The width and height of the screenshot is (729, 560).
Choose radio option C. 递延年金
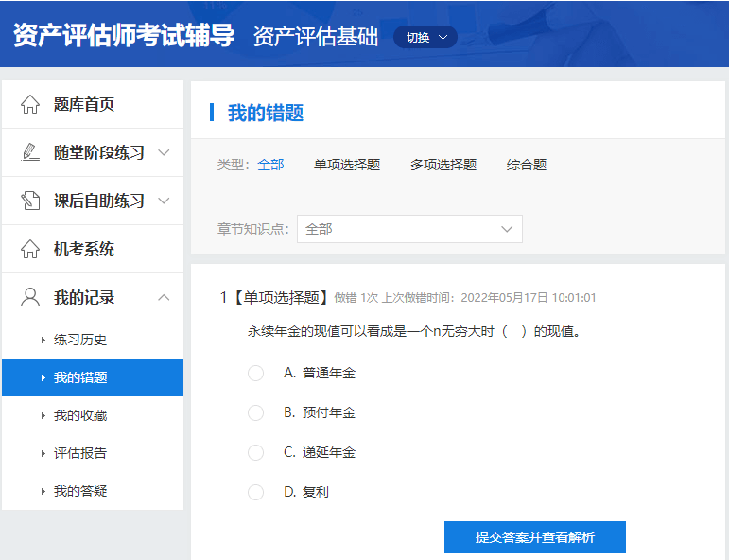click(x=255, y=453)
